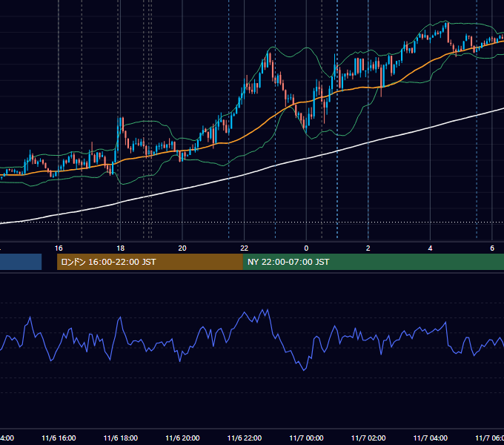Select the ロンドン 16:00-22:00 JST session bar
The image size is (504, 445).
point(150,262)
